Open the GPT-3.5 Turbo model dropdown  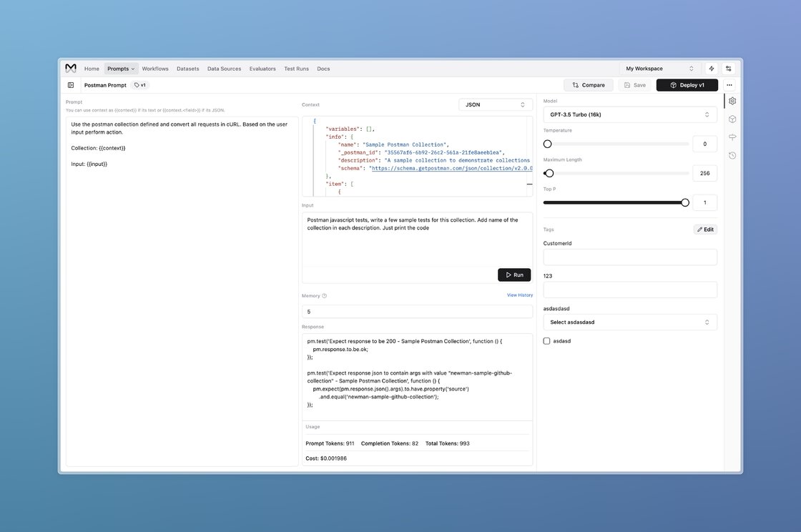tap(630, 114)
